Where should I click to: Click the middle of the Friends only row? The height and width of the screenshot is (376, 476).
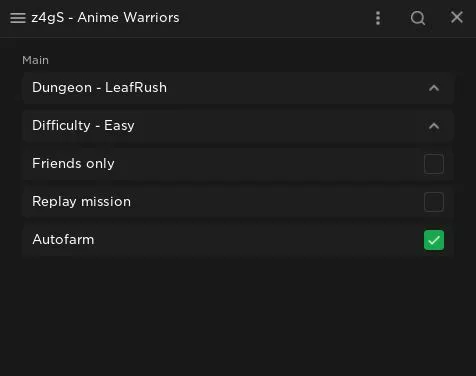[x=238, y=164]
